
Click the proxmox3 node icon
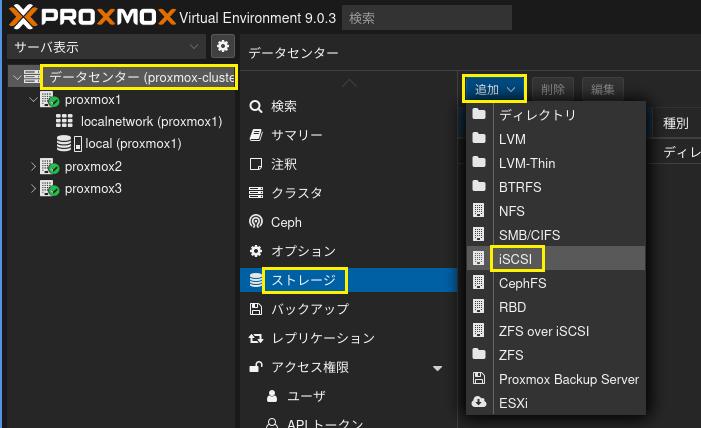(49, 188)
